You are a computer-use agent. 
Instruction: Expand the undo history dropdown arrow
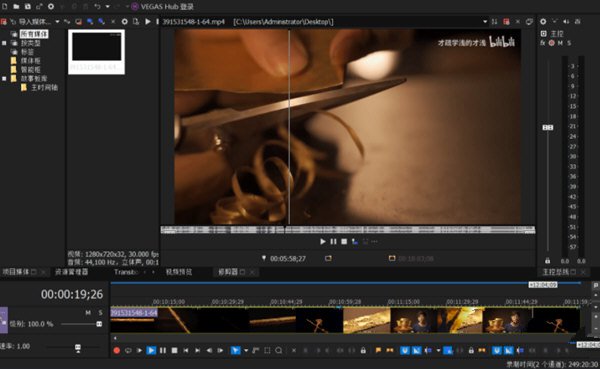tap(108, 7)
